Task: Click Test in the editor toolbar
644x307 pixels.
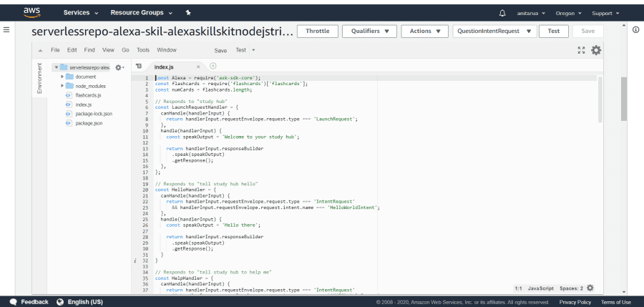Action: (x=240, y=50)
